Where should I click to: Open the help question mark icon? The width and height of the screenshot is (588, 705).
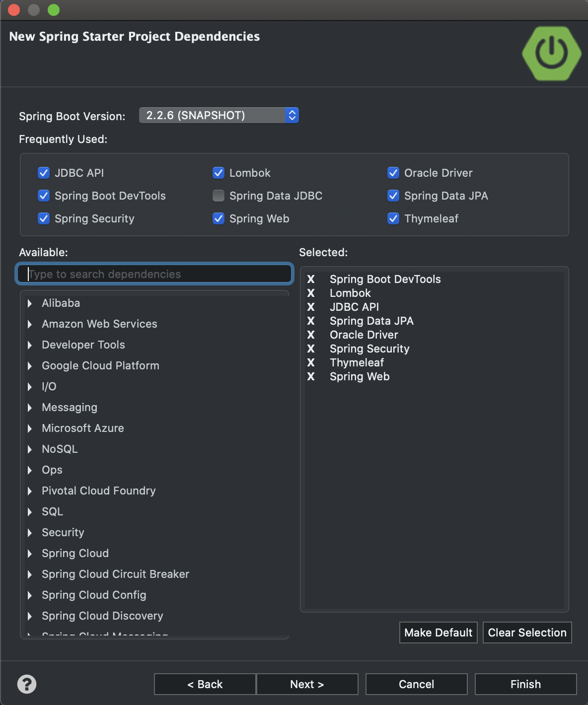(27, 684)
